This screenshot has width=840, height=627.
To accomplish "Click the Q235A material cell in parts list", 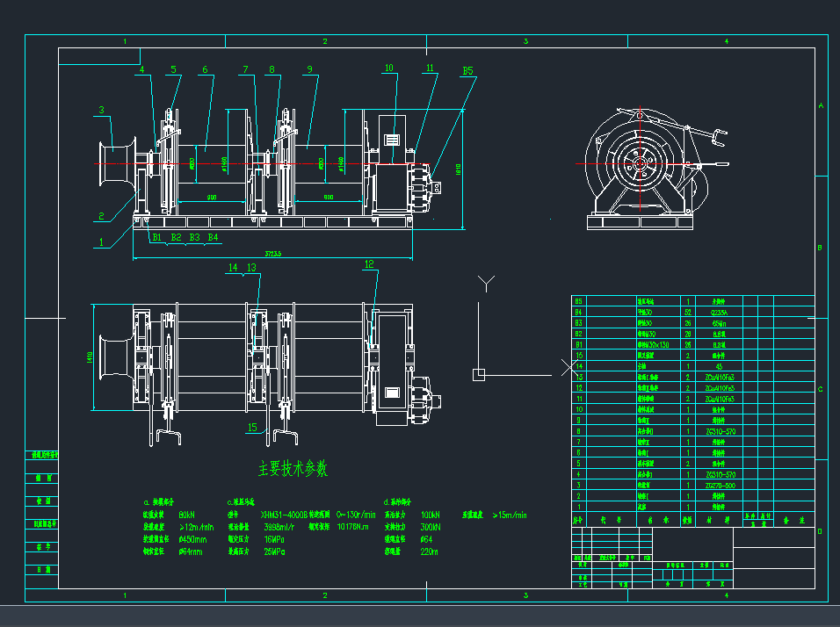I will tap(720, 312).
